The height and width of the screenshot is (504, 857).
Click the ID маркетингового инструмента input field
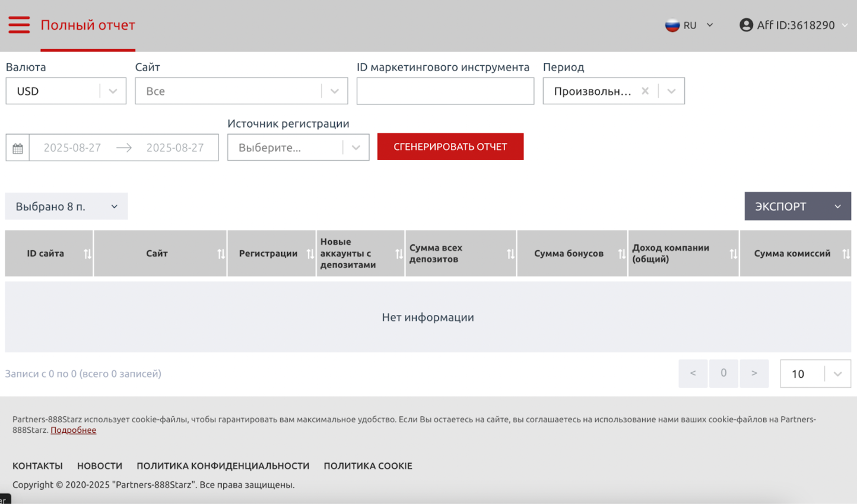[x=445, y=91]
